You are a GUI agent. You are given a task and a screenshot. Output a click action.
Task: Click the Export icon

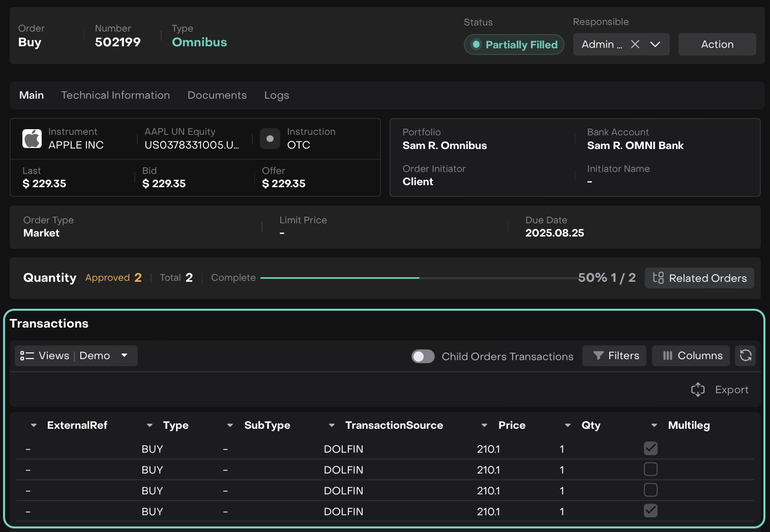point(698,390)
